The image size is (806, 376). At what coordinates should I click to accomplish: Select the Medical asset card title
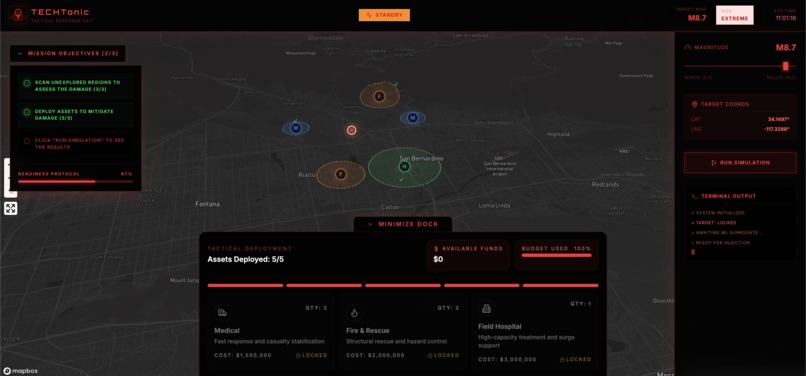click(227, 331)
